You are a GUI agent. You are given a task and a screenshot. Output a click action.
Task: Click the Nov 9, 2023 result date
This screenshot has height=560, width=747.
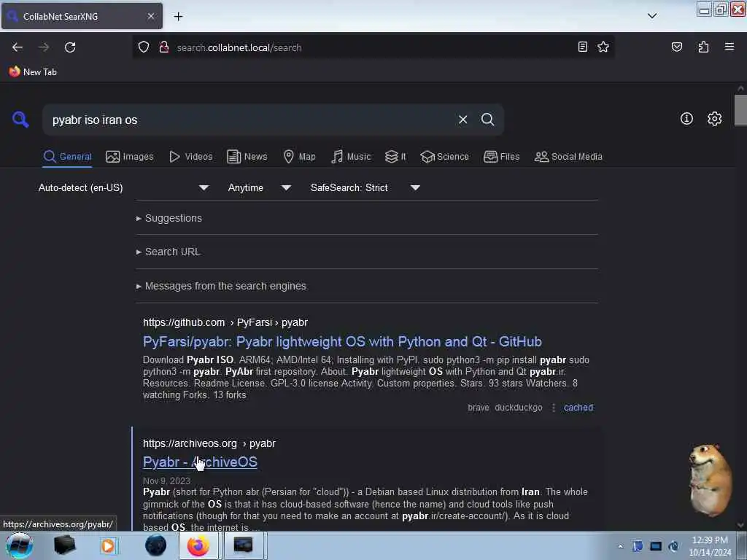(x=166, y=481)
